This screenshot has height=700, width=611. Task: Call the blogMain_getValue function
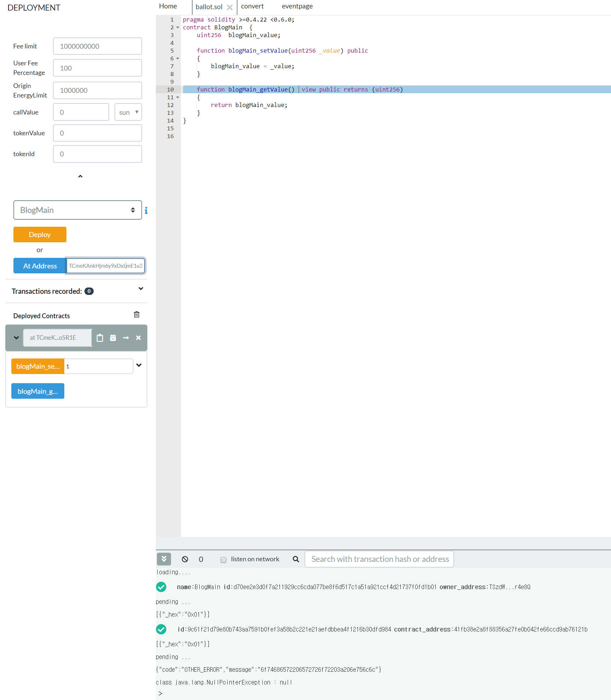(37, 391)
